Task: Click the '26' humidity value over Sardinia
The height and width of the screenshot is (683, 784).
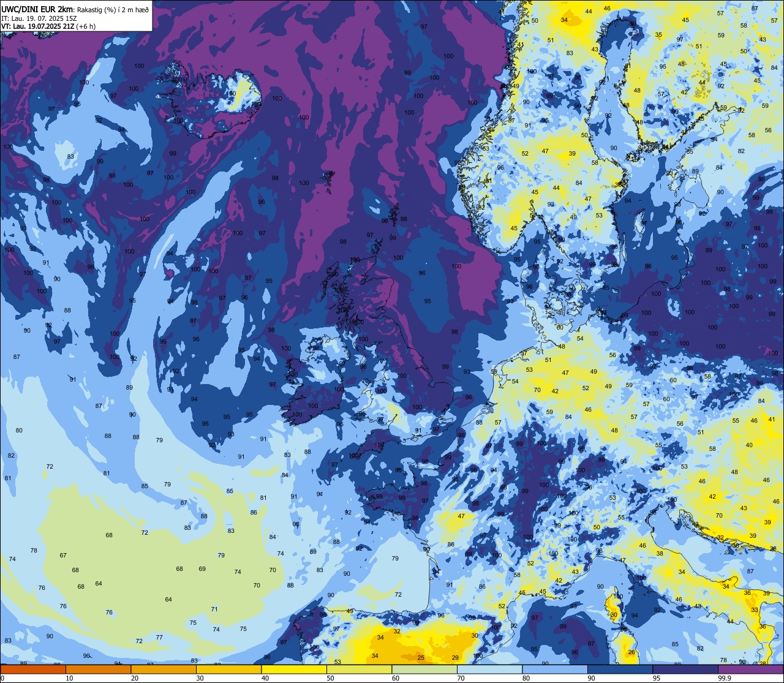Action: coord(631,652)
